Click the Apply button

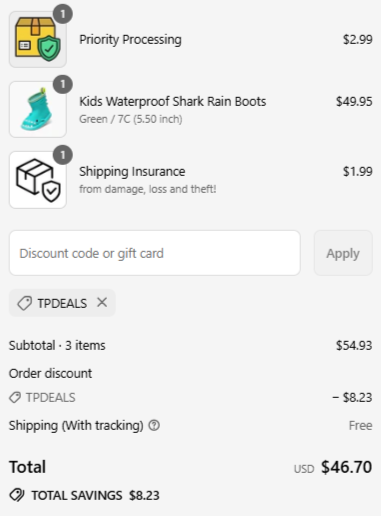click(x=343, y=253)
